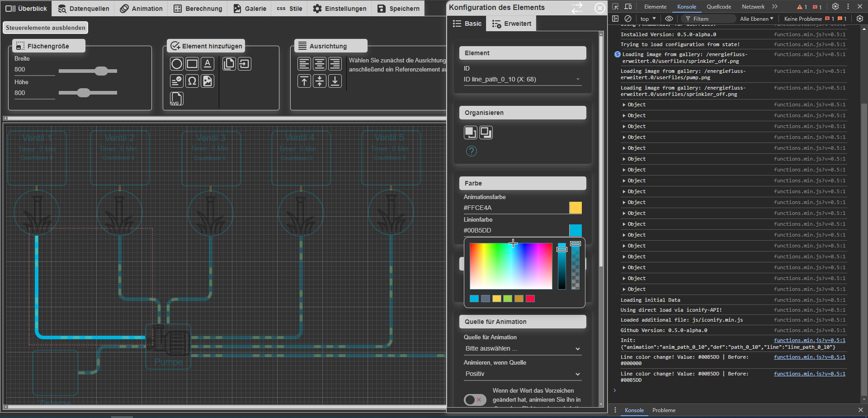Add a data source text element
The width and height of the screenshot is (868, 418).
(177, 81)
